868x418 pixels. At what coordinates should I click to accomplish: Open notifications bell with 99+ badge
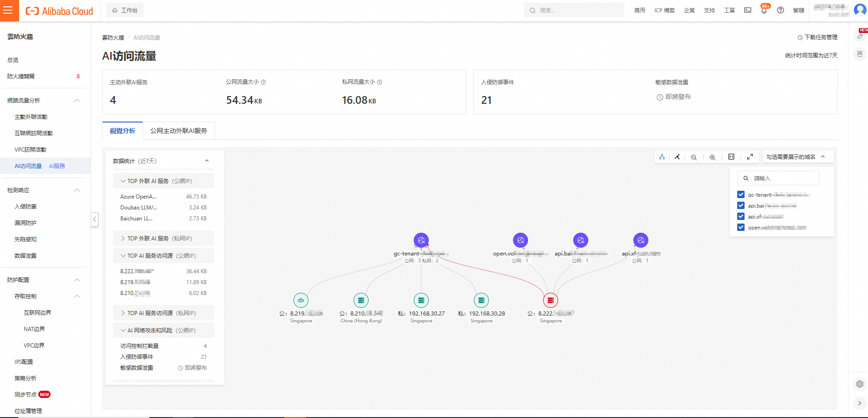point(764,10)
